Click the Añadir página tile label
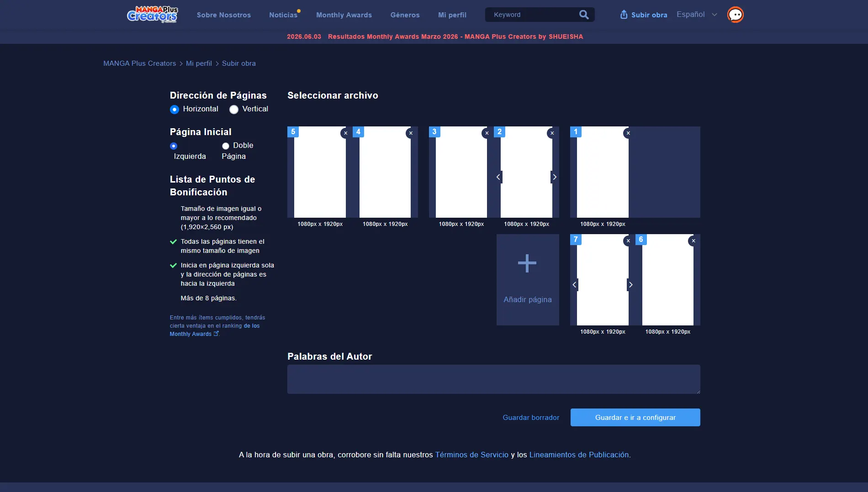This screenshot has width=868, height=492. 528,300
